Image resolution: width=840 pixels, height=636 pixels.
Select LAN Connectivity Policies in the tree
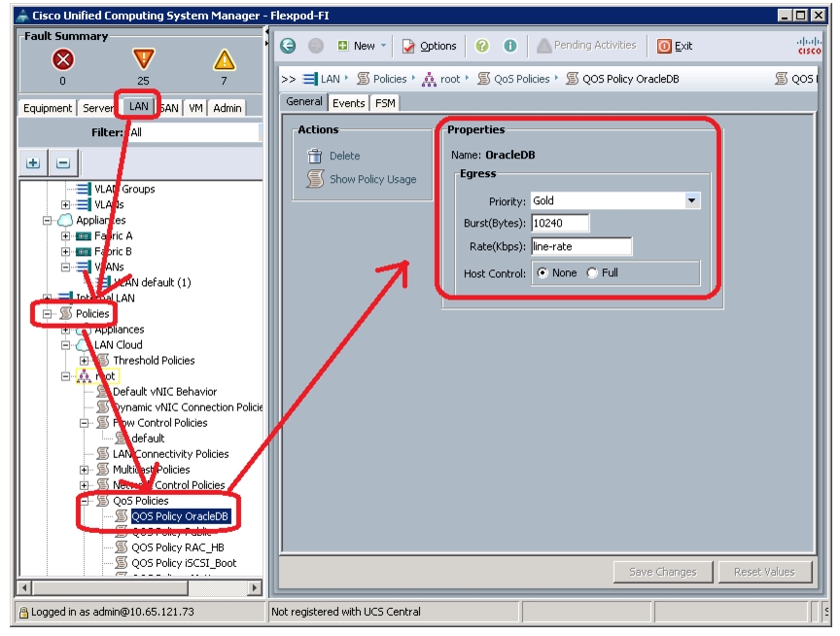[x=170, y=454]
